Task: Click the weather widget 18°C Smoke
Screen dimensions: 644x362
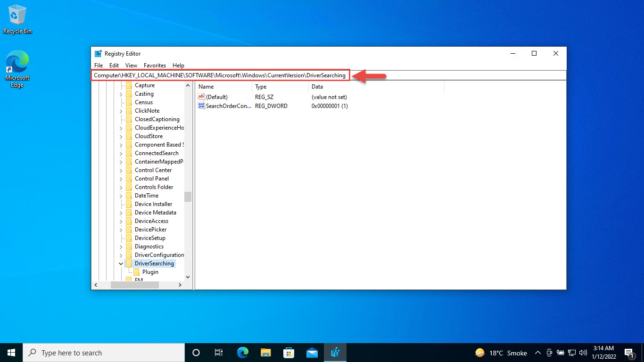Action: 501,353
